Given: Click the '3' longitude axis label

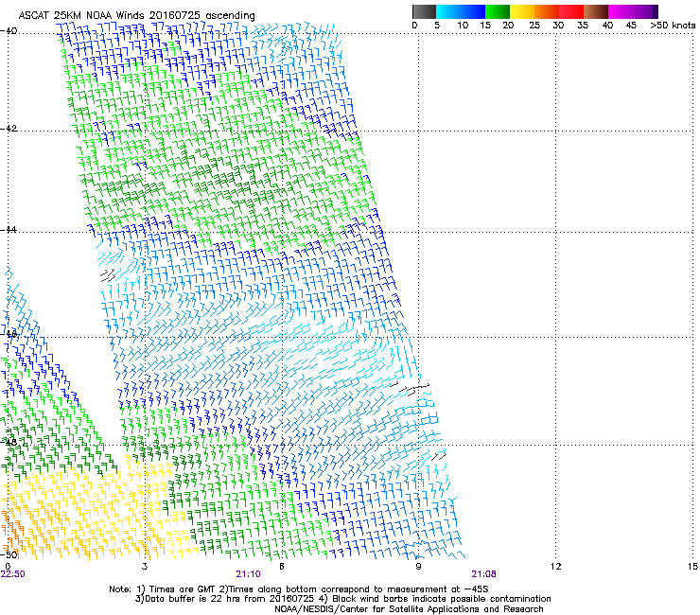Looking at the screenshot, I should [x=145, y=567].
